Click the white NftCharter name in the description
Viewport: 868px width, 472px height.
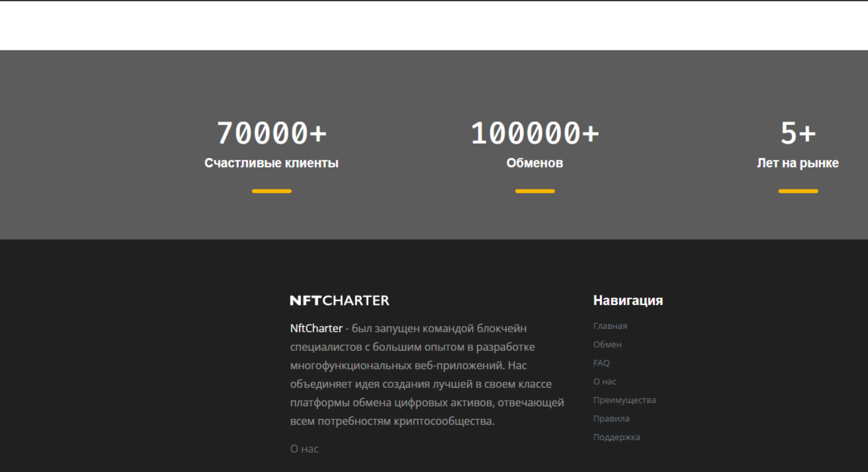click(316, 328)
